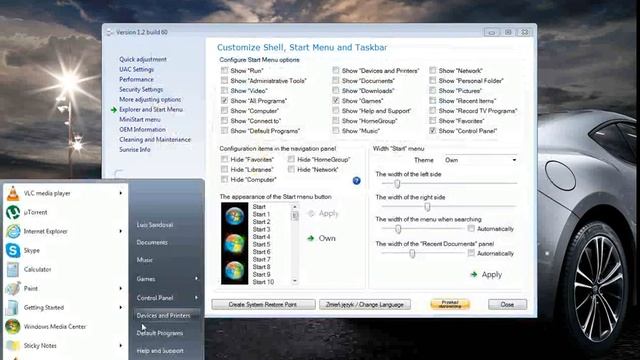Image resolution: width=640 pixels, height=360 pixels.
Task: Select the first Start orb preview image
Action: click(x=235, y=216)
